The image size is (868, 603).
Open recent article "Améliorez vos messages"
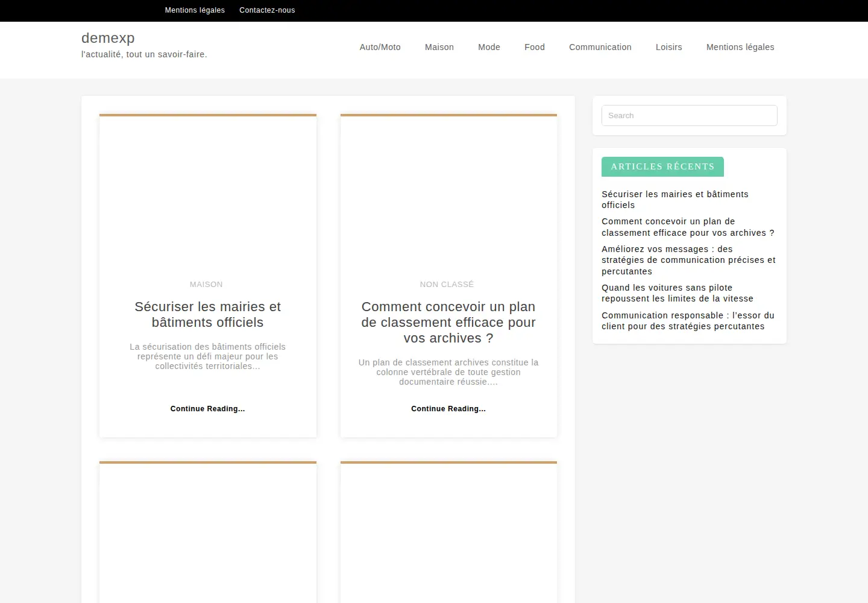tap(688, 260)
